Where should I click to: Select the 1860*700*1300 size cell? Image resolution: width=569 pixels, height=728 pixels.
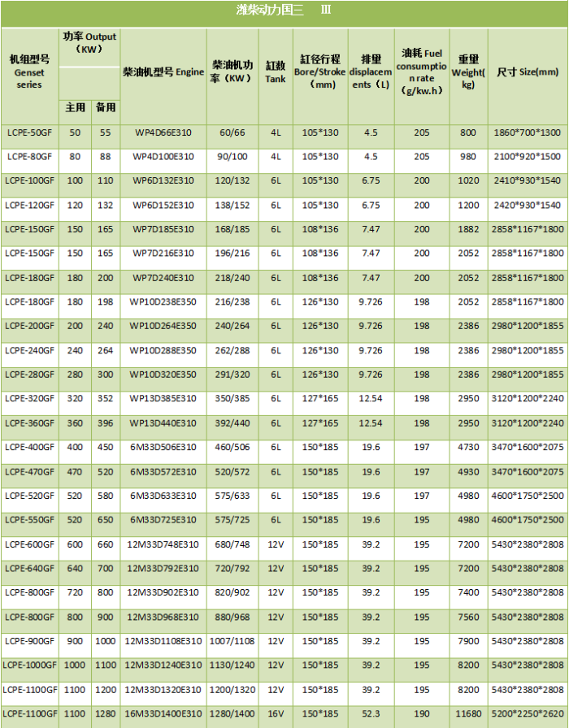(x=528, y=132)
